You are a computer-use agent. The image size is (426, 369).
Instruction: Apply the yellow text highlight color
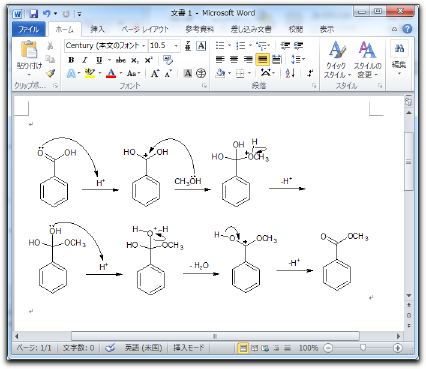(x=90, y=73)
